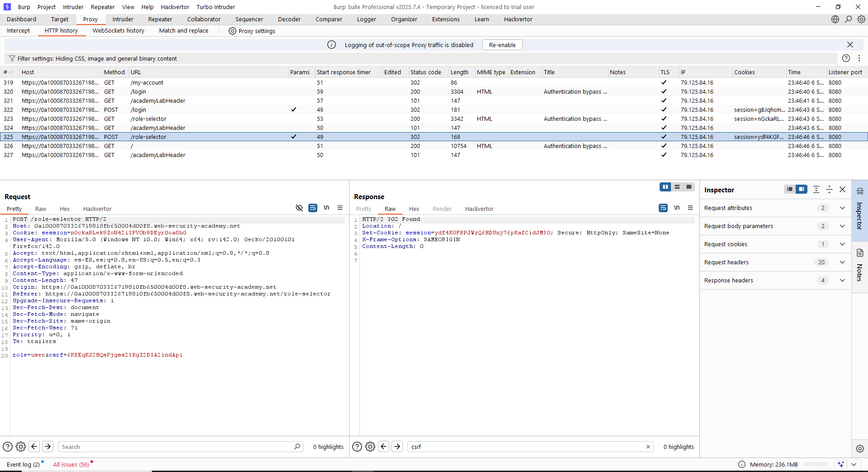
Task: Click next match arrow in response search
Action: click(397, 447)
